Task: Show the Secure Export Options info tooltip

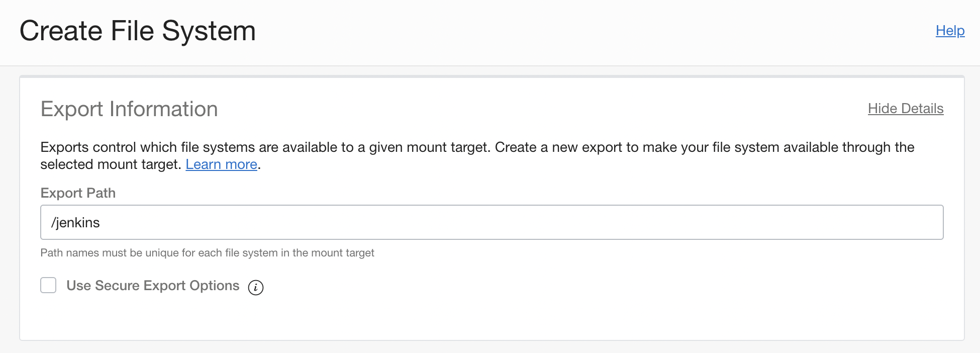Action: coord(255,287)
